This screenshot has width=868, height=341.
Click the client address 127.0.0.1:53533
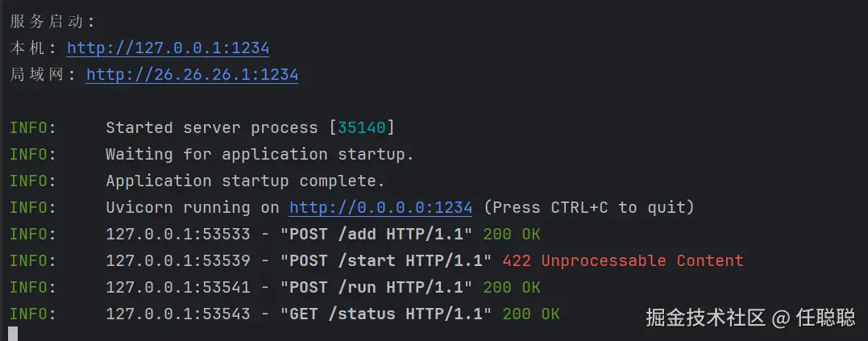click(x=177, y=234)
